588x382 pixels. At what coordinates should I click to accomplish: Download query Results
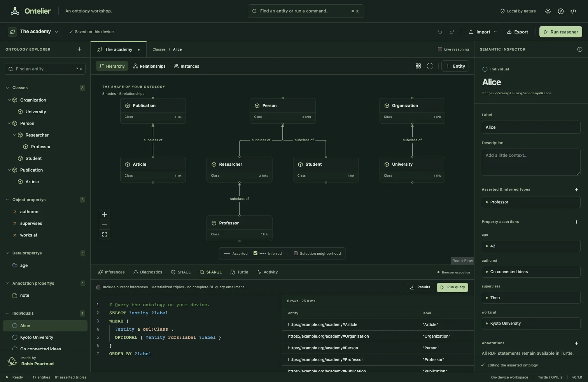pyautogui.click(x=420, y=287)
